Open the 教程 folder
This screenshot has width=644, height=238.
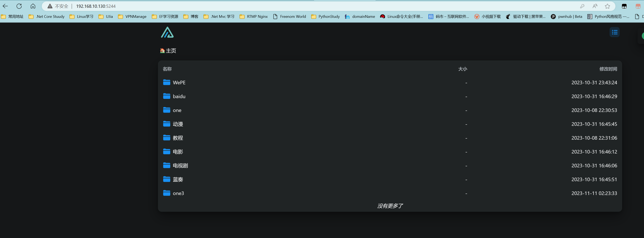390,138
